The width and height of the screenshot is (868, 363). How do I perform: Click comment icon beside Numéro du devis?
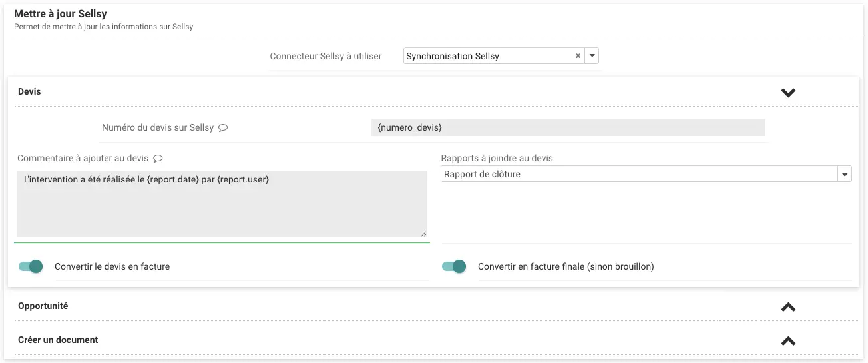point(224,128)
